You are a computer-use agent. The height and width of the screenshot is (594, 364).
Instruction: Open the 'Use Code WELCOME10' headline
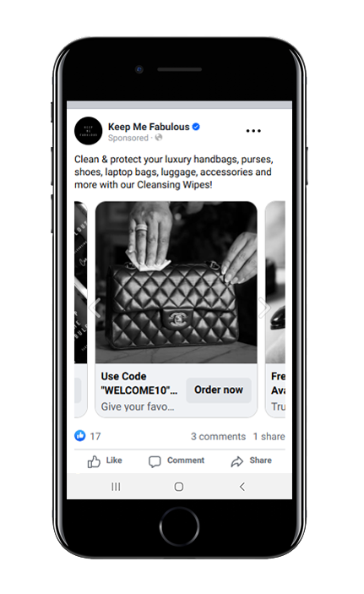pos(139,383)
